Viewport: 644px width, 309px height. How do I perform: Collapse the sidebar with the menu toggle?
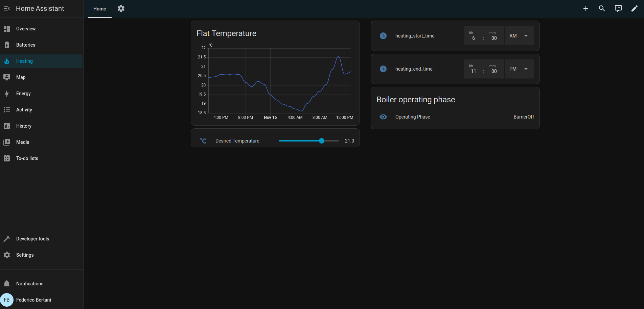click(x=7, y=8)
